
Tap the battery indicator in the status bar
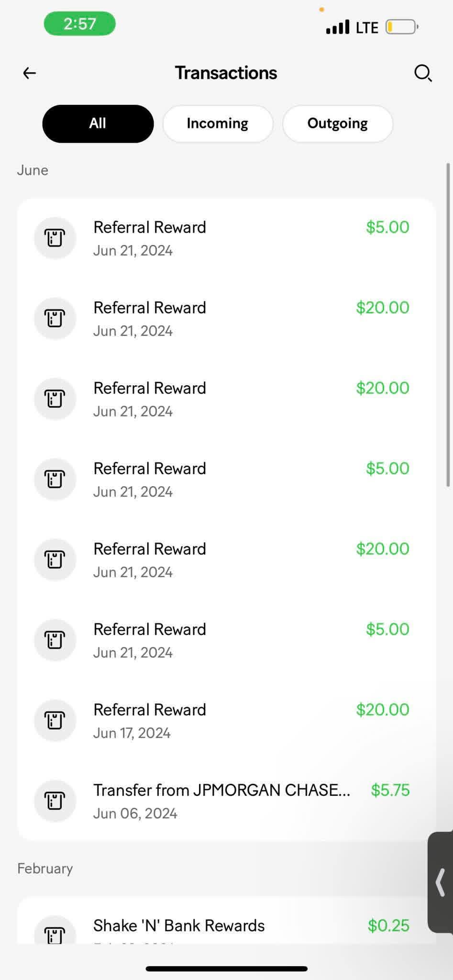coord(401,27)
